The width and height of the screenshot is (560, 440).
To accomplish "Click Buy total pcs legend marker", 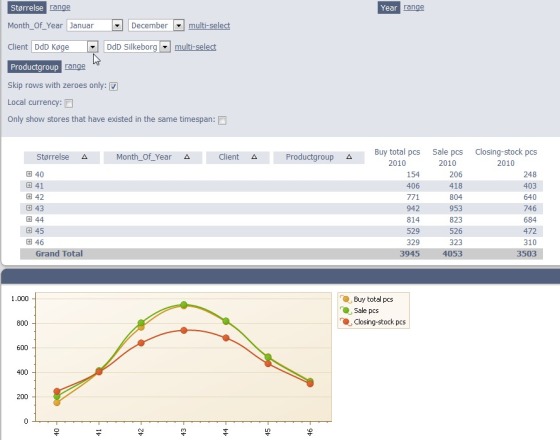I will coord(346,299).
